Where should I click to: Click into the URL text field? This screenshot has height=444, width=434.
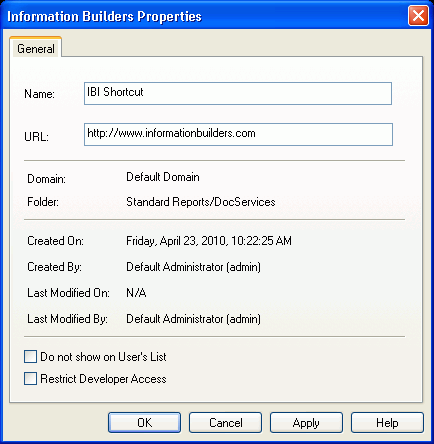(238, 135)
